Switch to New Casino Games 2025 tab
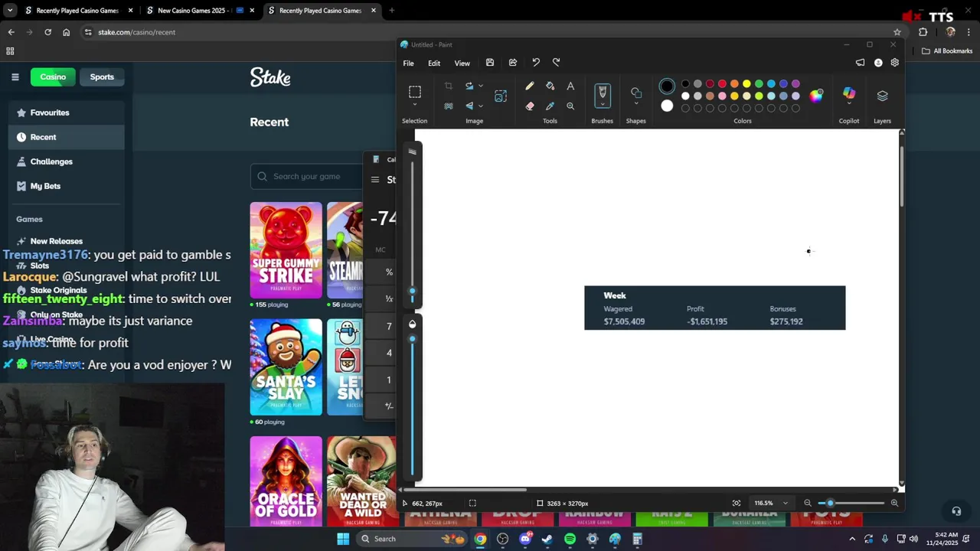 pos(198,11)
